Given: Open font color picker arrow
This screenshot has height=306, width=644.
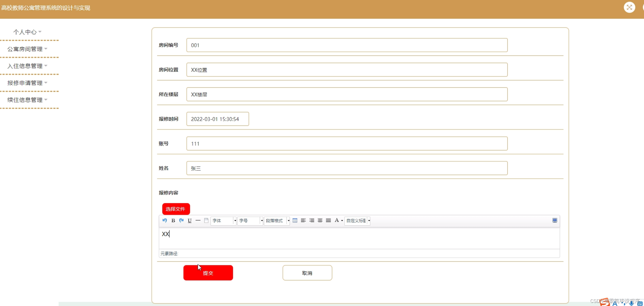Looking at the screenshot, I should (342, 221).
